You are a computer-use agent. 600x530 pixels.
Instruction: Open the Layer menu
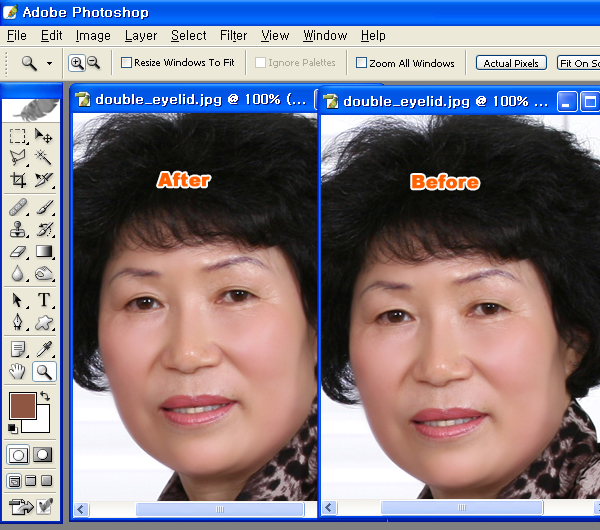click(x=141, y=36)
